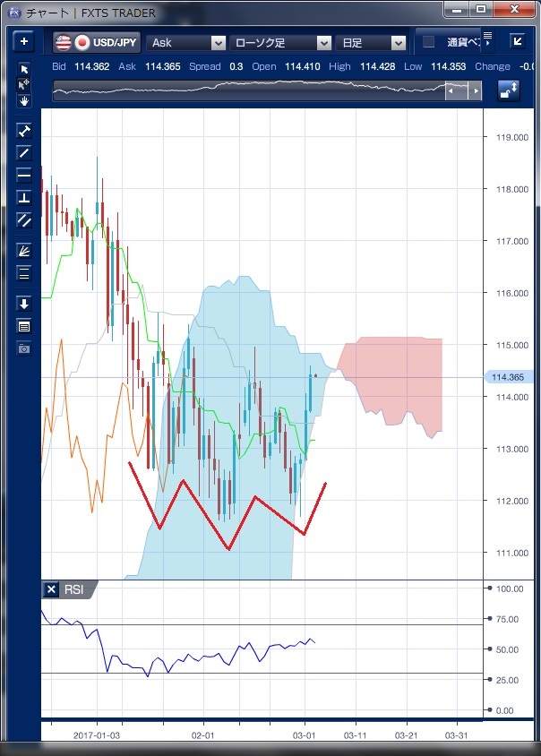
Task: Select the parallel channel lines tool
Action: pyautogui.click(x=24, y=220)
